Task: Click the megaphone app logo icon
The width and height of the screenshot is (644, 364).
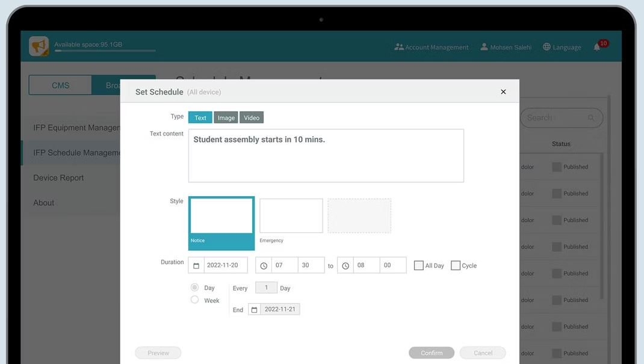Action: click(39, 46)
